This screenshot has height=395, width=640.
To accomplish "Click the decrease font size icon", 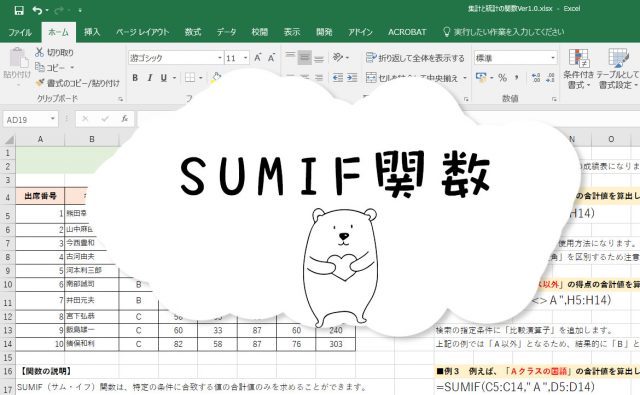I will coord(271,58).
